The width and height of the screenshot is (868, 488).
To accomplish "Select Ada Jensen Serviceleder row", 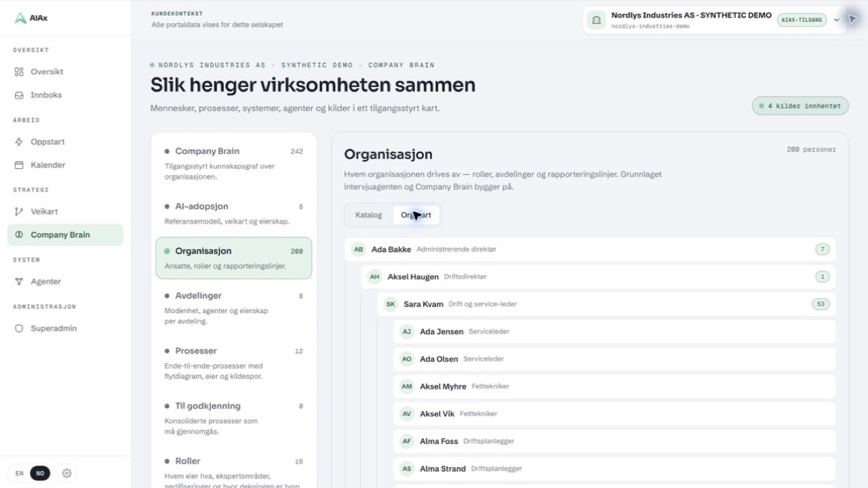I will [614, 331].
